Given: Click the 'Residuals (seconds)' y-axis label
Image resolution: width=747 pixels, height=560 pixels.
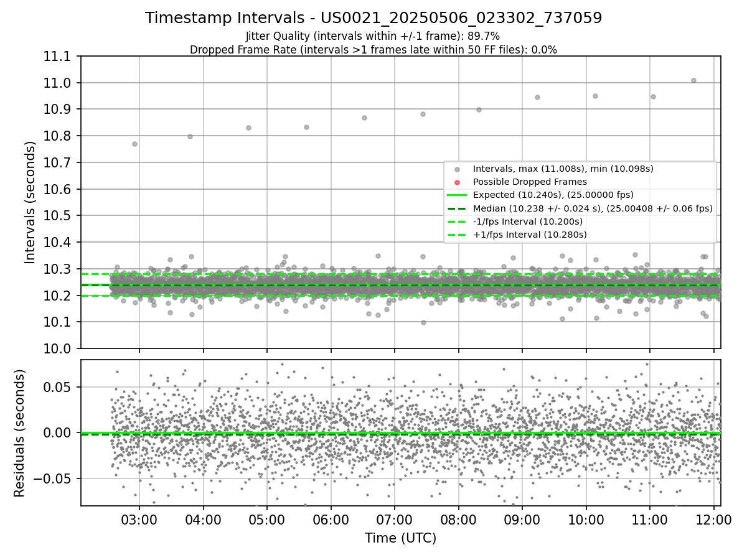Looking at the screenshot, I should pyautogui.click(x=19, y=433).
